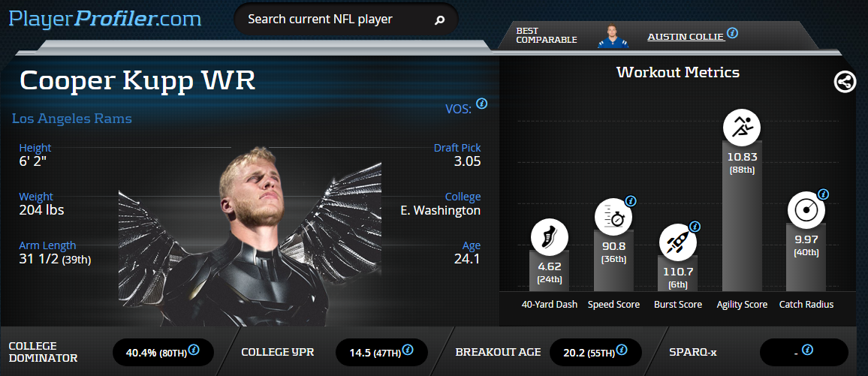868x376 pixels.
Task: Click Austin Collie's player thumbnail
Action: coord(613,36)
